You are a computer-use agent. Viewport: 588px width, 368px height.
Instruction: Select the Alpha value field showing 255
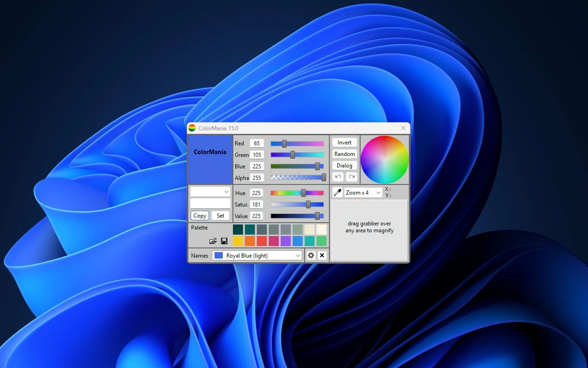[257, 178]
